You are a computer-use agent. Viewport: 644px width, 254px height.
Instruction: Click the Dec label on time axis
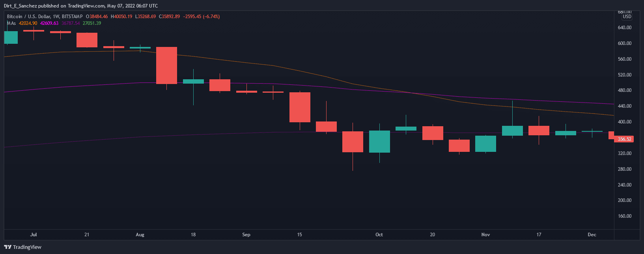point(592,235)
